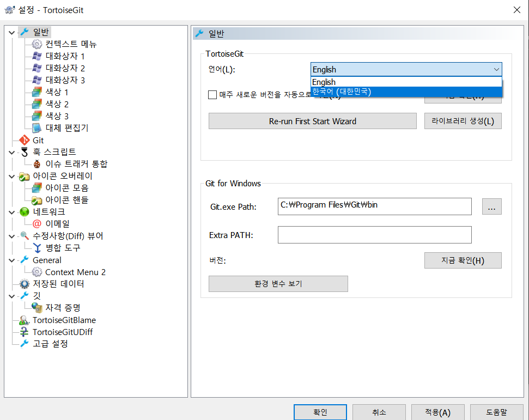This screenshot has height=420, width=529.
Task: Click the ladybug icon beside 이슈 트래커 통합
Action: (37, 164)
